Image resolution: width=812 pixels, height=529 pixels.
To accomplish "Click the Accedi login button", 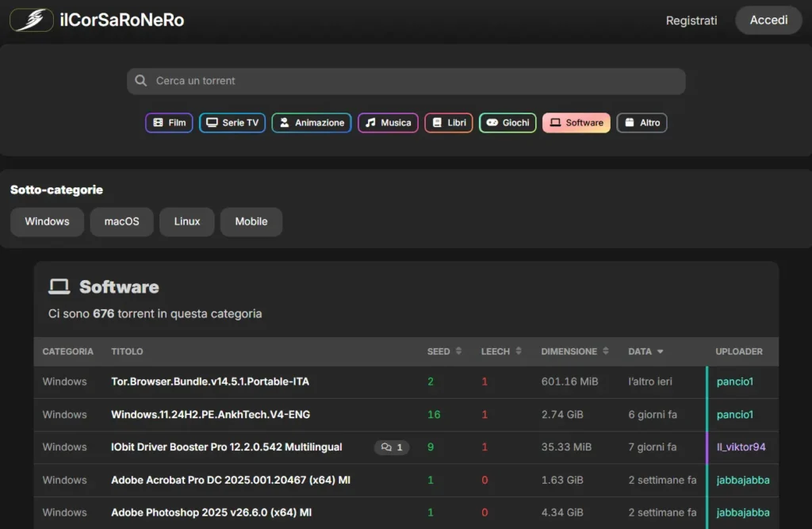I will click(768, 20).
